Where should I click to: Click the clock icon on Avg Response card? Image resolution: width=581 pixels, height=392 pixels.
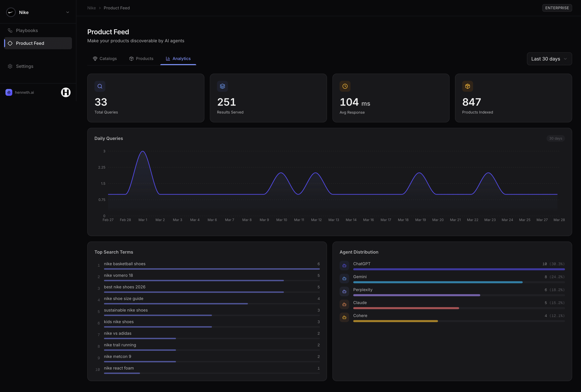(345, 86)
